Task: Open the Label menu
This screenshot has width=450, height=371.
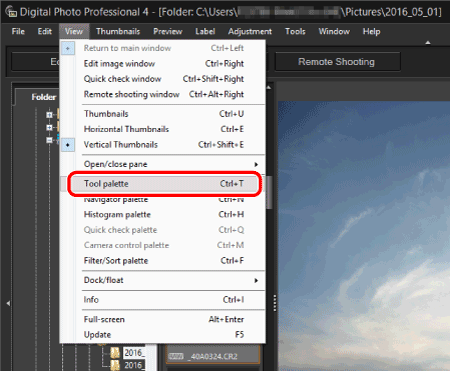Action: (205, 32)
